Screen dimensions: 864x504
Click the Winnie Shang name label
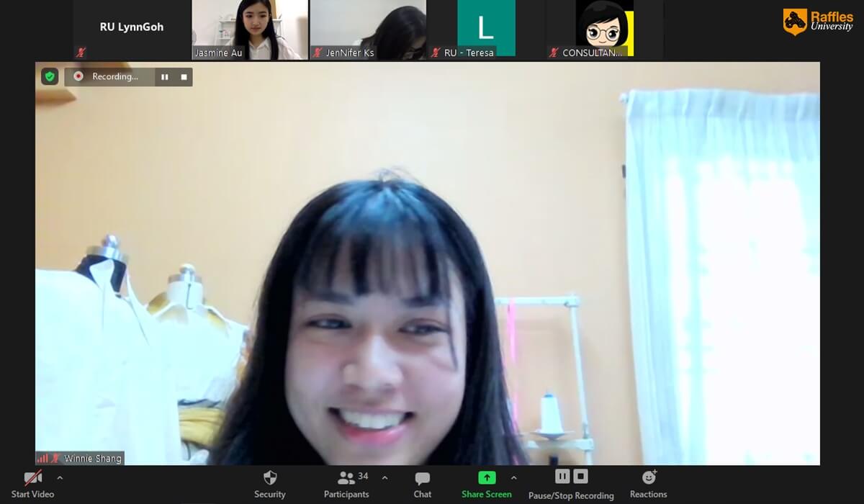click(93, 459)
